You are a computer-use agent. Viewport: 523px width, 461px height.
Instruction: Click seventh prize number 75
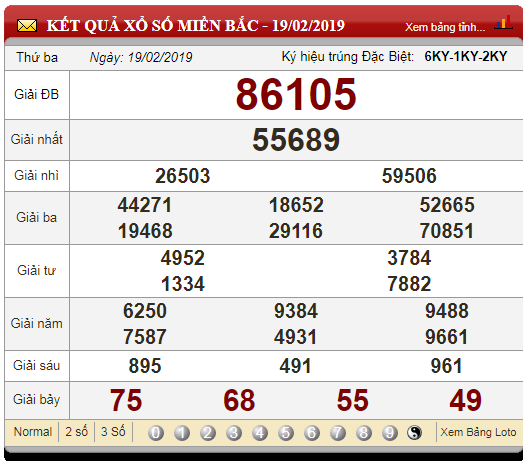pyautogui.click(x=126, y=400)
